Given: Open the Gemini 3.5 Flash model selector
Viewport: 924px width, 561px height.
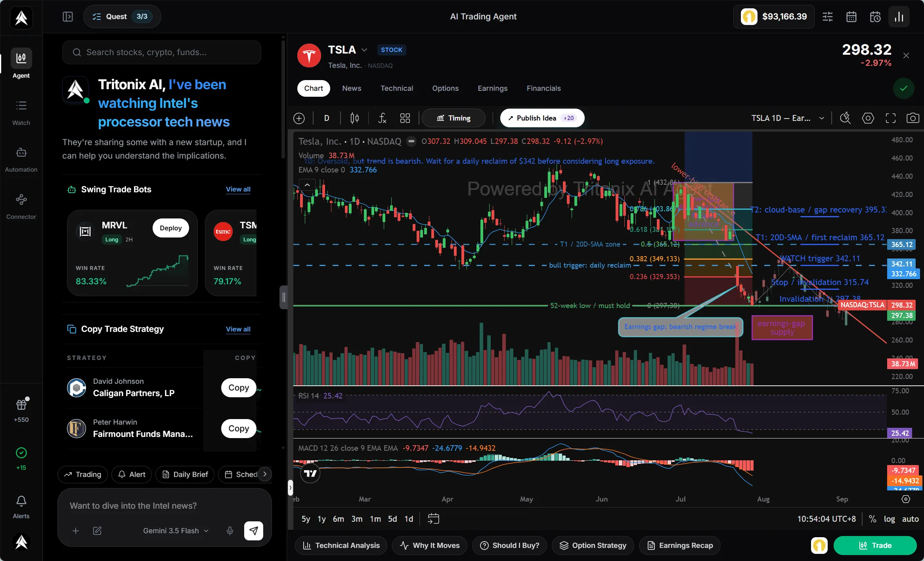Looking at the screenshot, I should pyautogui.click(x=176, y=530).
